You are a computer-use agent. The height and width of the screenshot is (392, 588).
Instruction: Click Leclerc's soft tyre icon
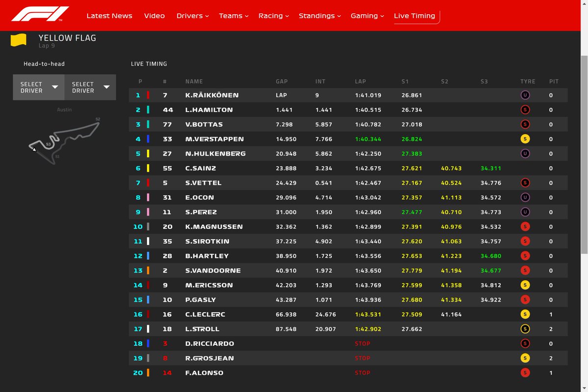(525, 314)
